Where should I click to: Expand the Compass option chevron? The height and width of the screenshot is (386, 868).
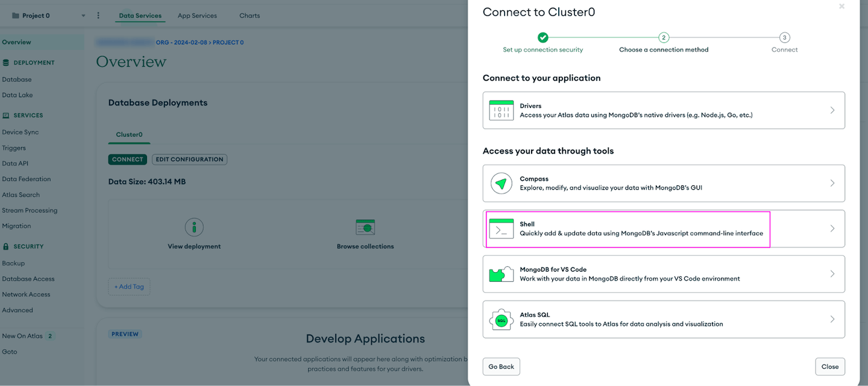832,183
